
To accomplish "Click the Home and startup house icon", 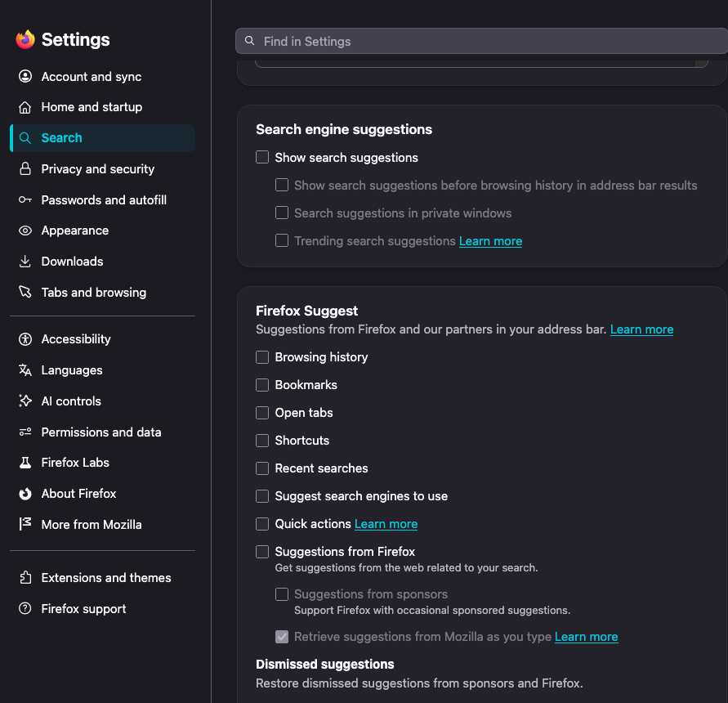I will (x=25, y=107).
